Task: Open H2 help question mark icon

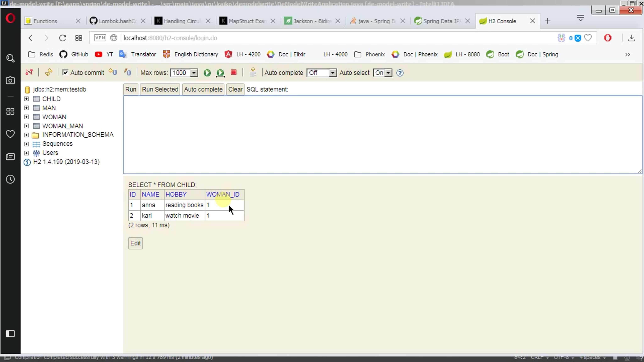Action: pyautogui.click(x=400, y=73)
